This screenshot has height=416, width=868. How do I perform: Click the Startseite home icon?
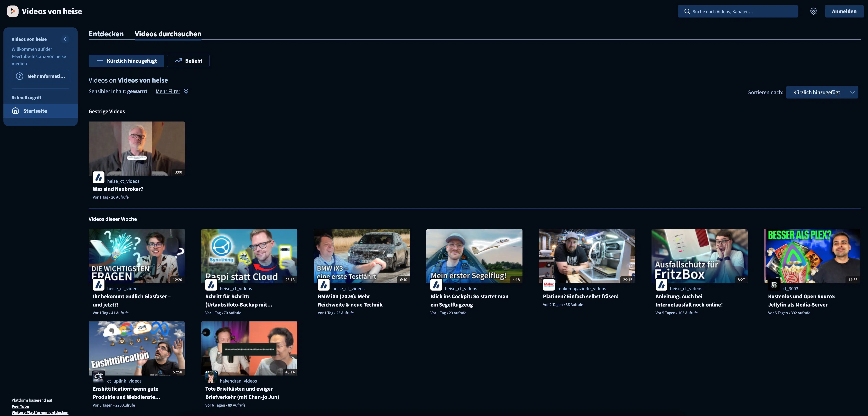coord(15,110)
